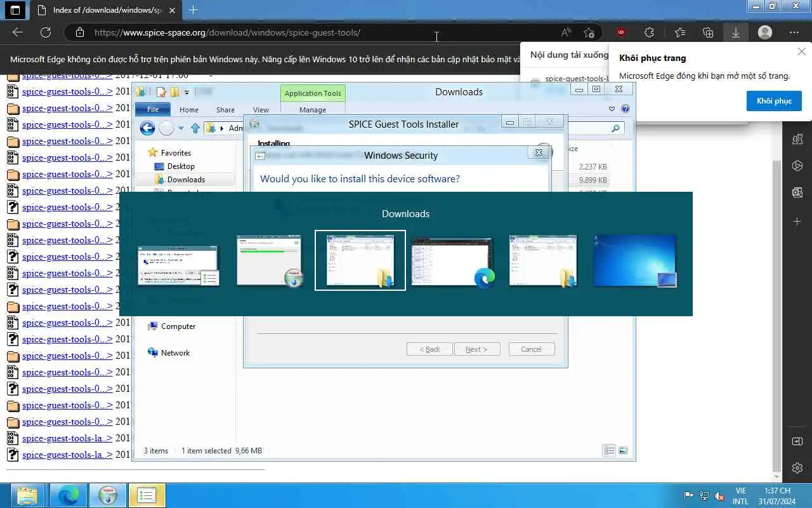The height and width of the screenshot is (508, 812).
Task: Open File Explorer from taskbar
Action: point(27,495)
